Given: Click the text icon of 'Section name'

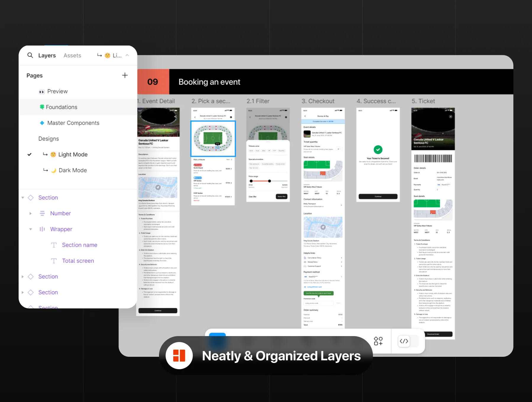Looking at the screenshot, I should (x=54, y=245).
